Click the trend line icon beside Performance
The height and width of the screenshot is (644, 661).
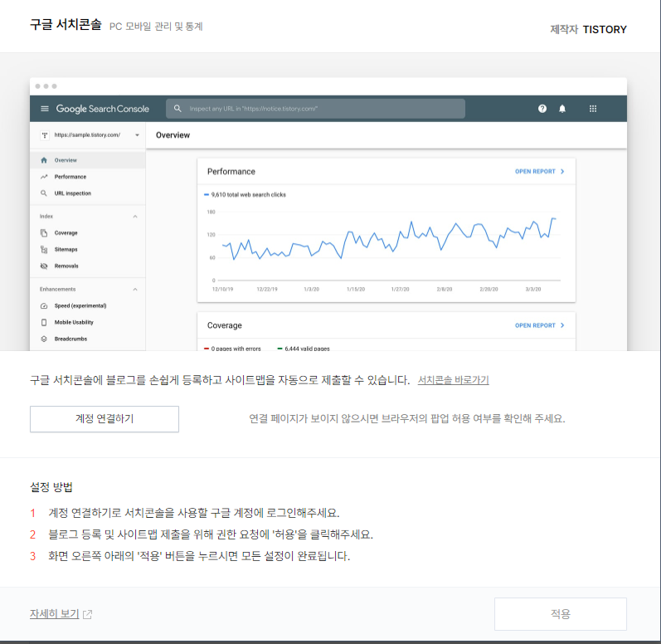click(x=44, y=177)
